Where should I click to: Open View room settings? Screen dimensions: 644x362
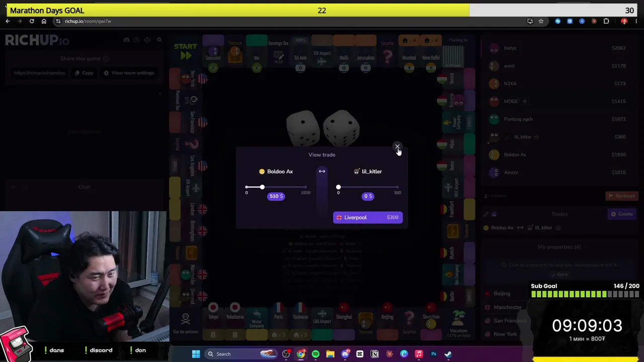(x=129, y=73)
